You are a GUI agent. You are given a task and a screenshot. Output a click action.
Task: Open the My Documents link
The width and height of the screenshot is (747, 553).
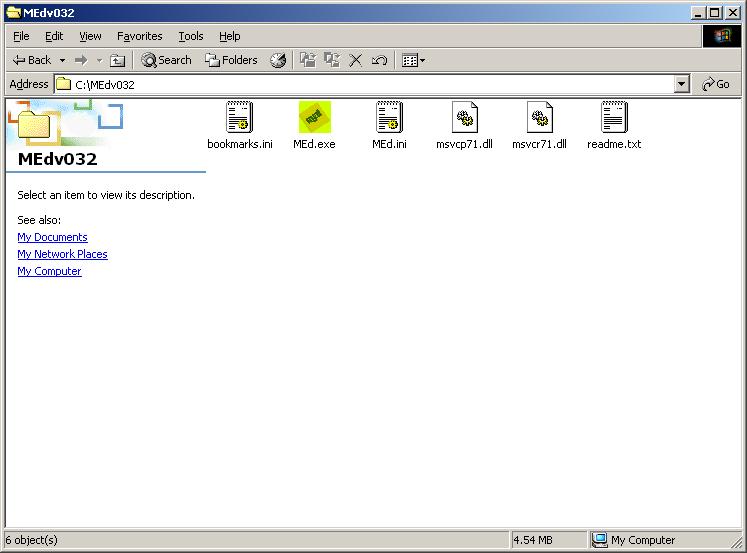pos(52,237)
